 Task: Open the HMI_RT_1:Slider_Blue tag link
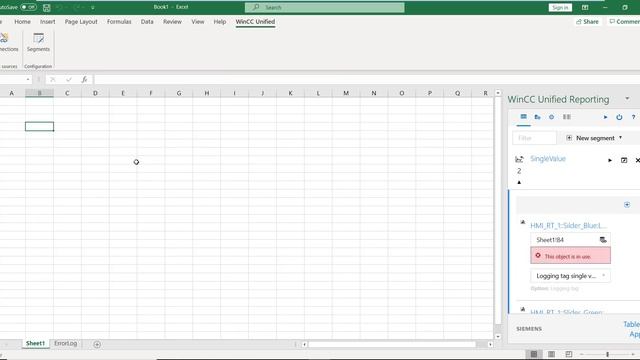(568, 225)
